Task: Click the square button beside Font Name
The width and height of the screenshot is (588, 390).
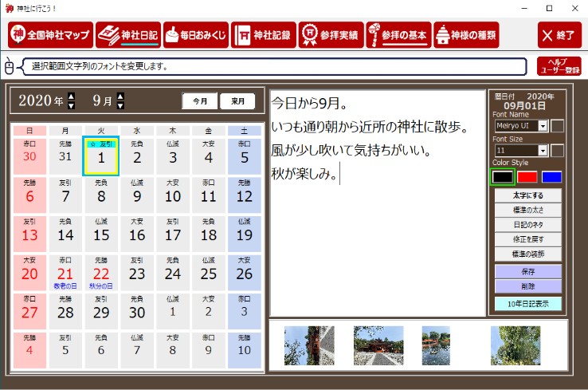Action: pyautogui.click(x=558, y=126)
